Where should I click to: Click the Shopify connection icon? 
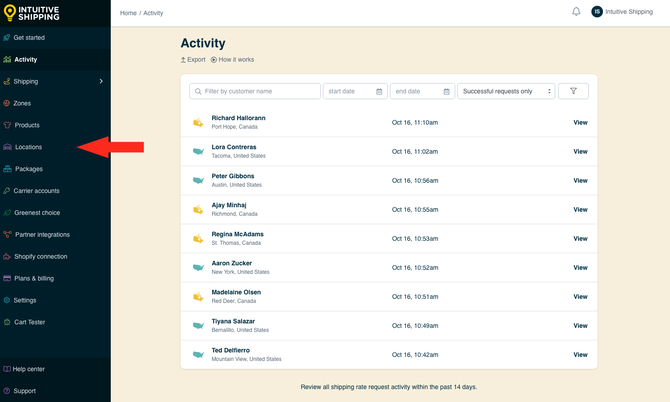(7, 256)
